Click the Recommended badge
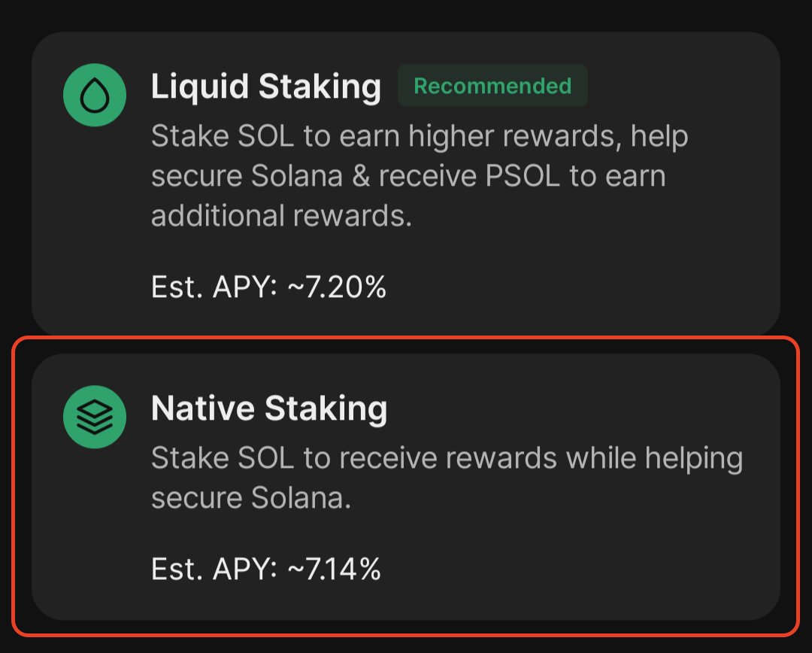Viewport: 812px width, 653px height. coord(493,86)
